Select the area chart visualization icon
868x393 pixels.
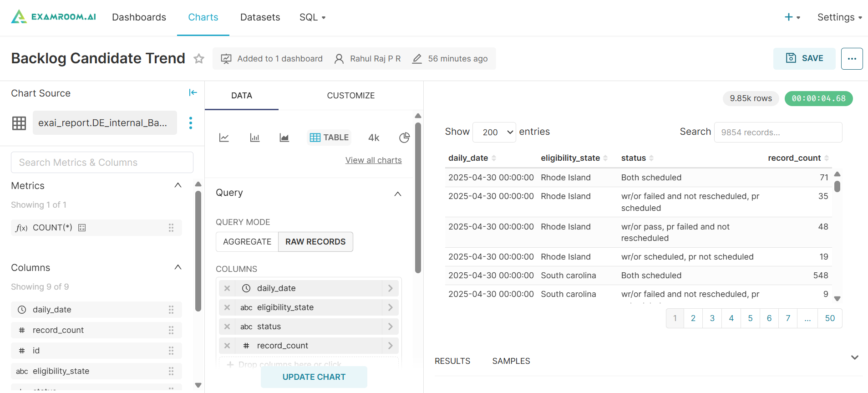(x=284, y=138)
